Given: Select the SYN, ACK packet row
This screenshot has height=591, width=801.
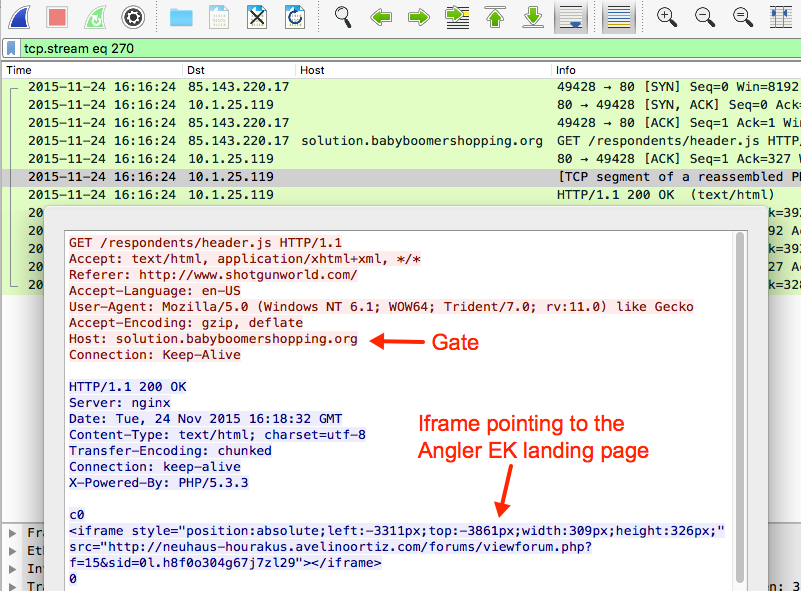Looking at the screenshot, I should pyautogui.click(x=402, y=105).
